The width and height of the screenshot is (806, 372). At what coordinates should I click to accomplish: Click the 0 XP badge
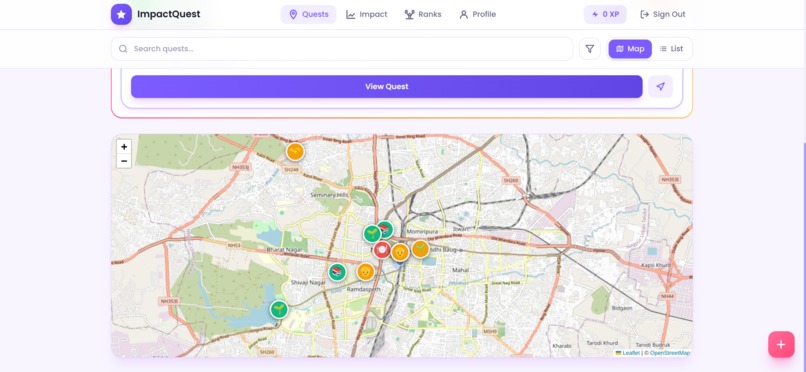[x=605, y=14]
